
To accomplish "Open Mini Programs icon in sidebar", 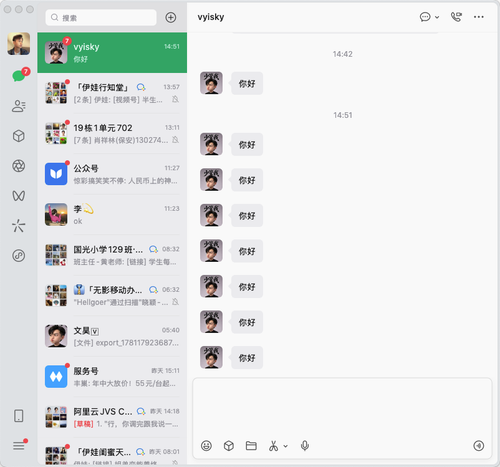I will pyautogui.click(x=19, y=256).
